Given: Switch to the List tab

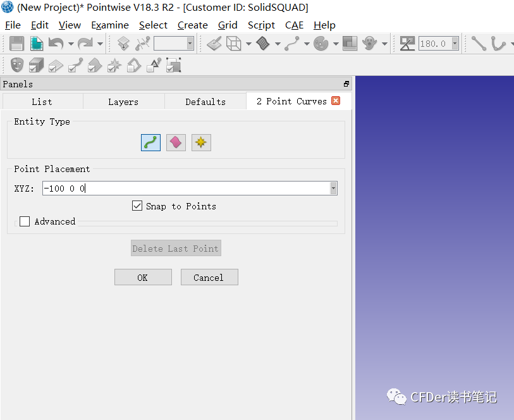Looking at the screenshot, I should click(x=42, y=102).
